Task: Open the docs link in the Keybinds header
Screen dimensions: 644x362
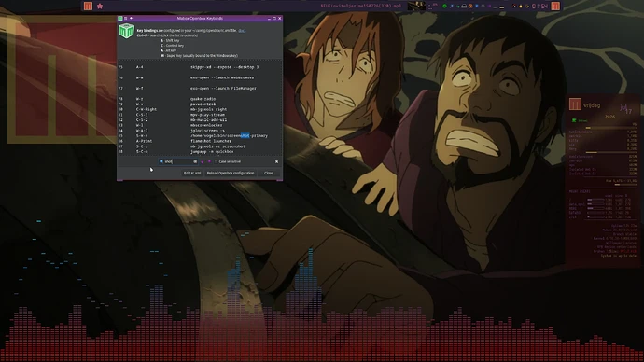Action: pos(242,31)
